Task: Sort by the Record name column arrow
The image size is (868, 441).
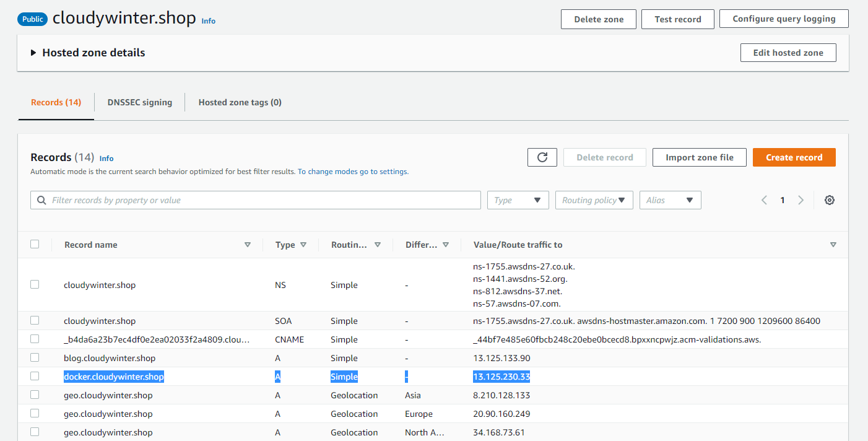Action: [x=248, y=245]
